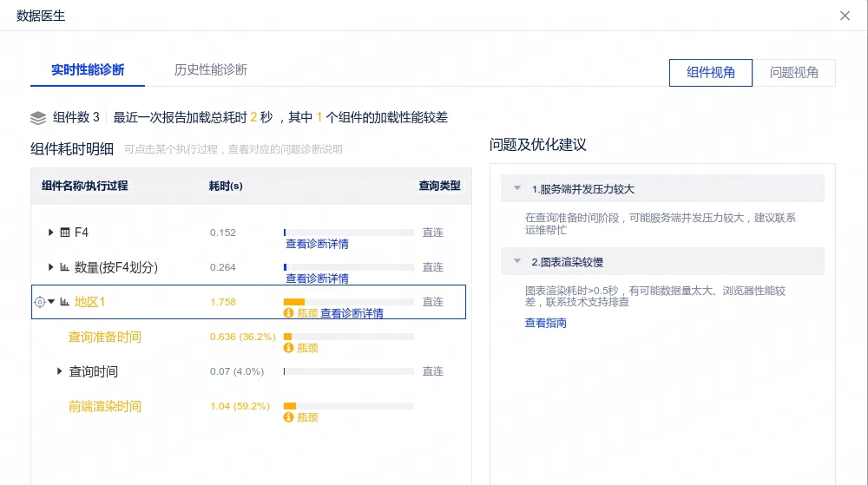The image size is (868, 485).
Task: Switch to 组件视角 view
Action: click(710, 73)
